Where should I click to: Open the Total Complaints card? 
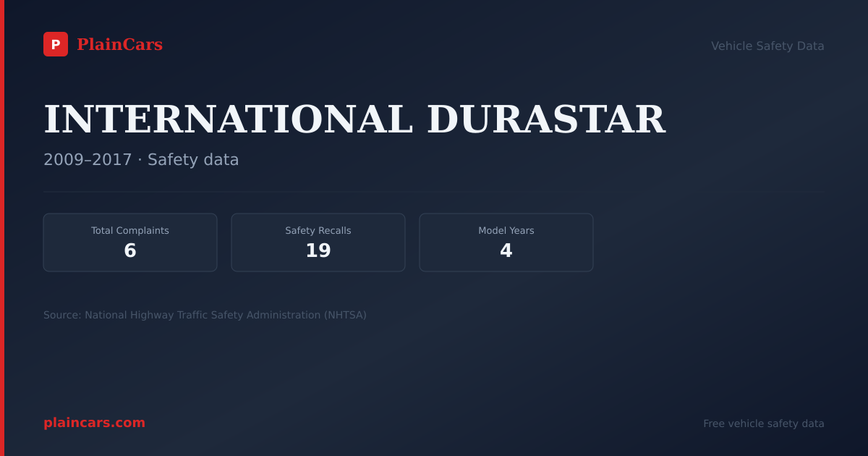point(130,242)
